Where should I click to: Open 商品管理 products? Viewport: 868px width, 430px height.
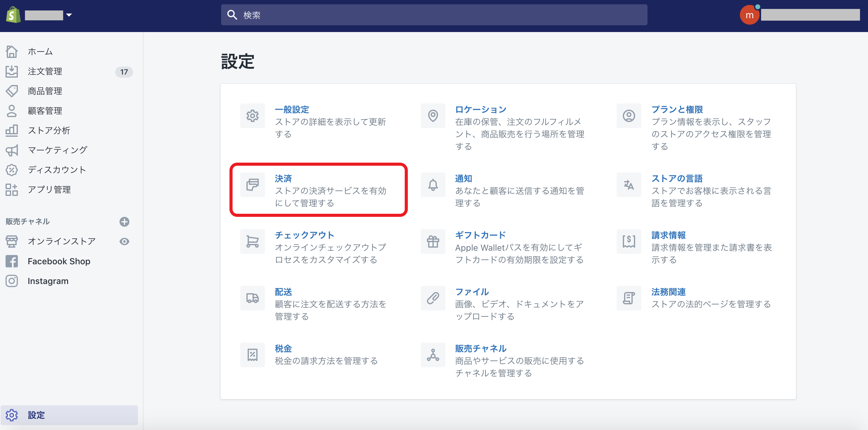pos(45,91)
